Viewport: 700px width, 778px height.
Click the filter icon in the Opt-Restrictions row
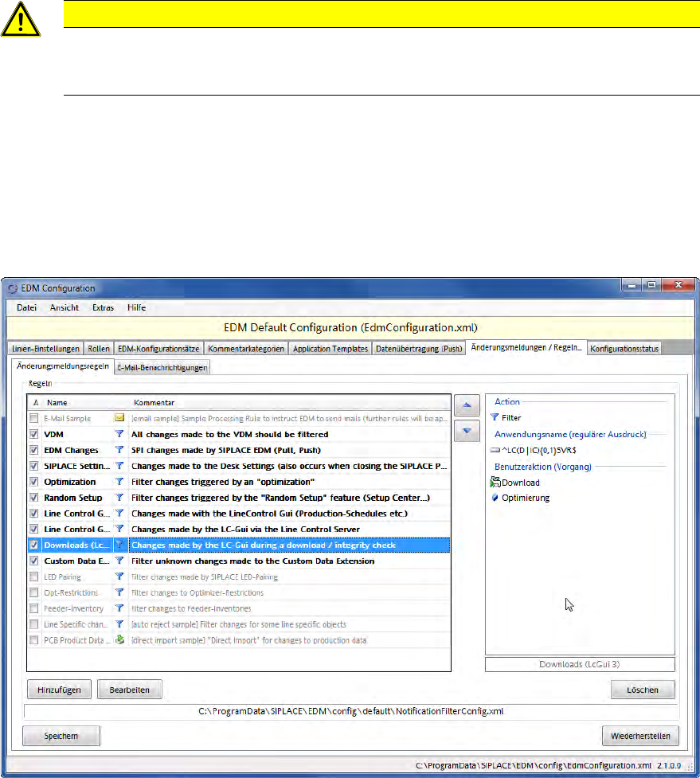point(119,592)
